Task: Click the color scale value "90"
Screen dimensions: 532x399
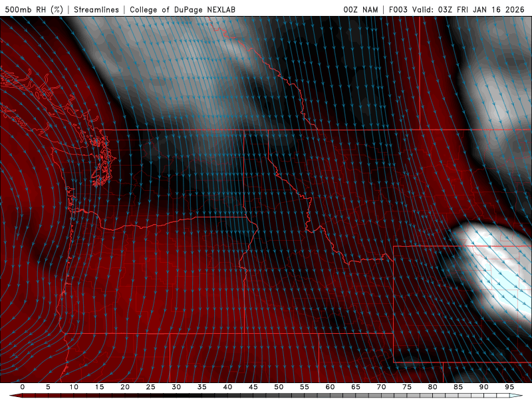Action: pyautogui.click(x=483, y=387)
